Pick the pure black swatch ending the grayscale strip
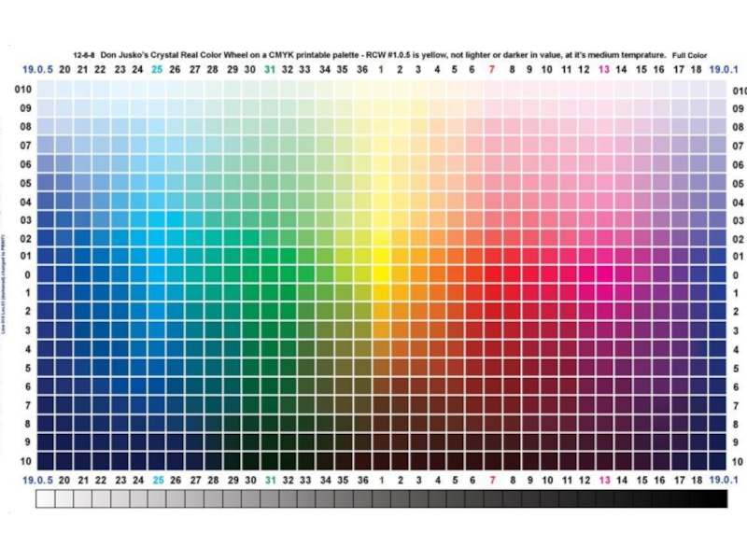 (717, 498)
